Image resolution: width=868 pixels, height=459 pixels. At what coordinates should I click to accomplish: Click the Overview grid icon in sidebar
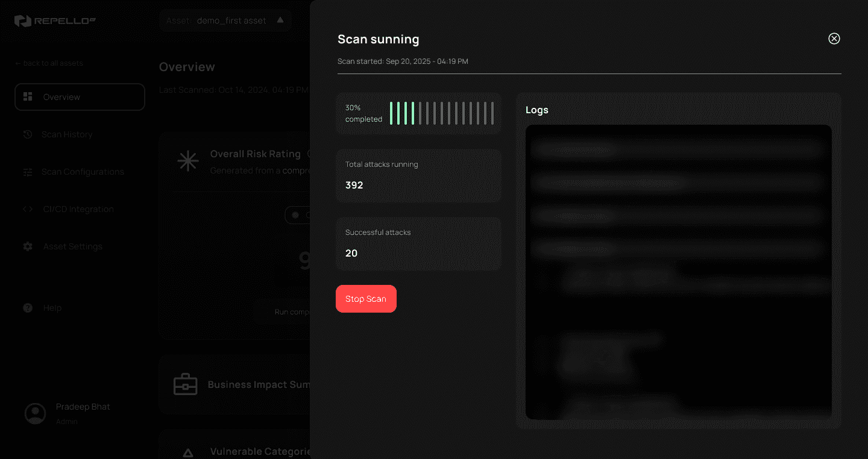click(x=27, y=96)
